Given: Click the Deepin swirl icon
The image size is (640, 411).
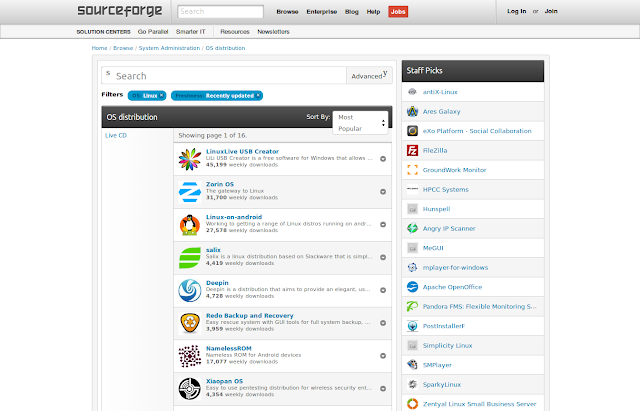Looking at the screenshot, I should click(x=190, y=290).
